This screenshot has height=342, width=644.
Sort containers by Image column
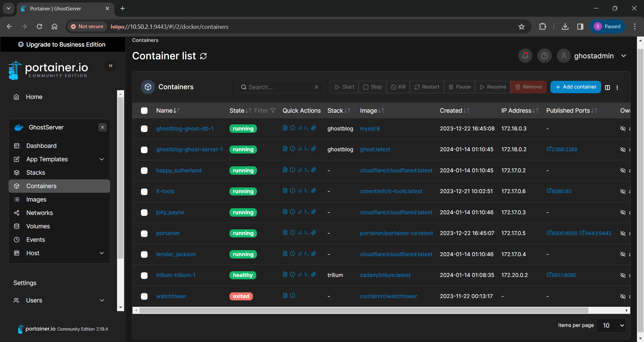tap(372, 111)
